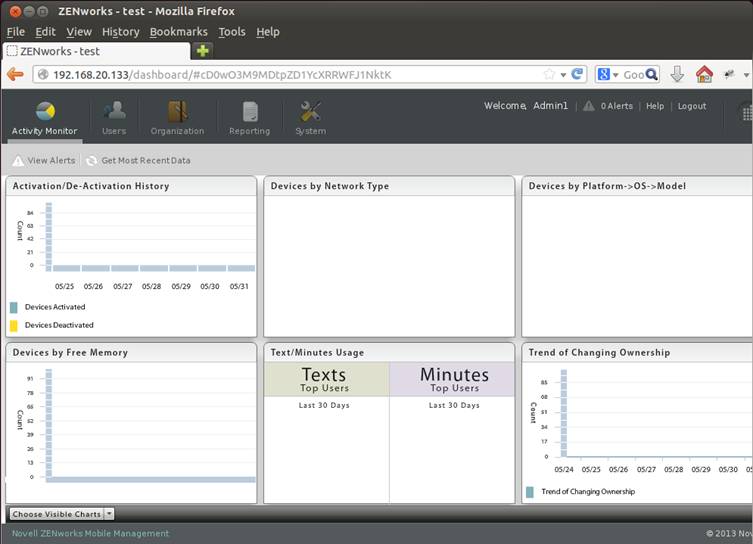The image size is (753, 544).
Task: Open the Tools menu
Action: [232, 32]
